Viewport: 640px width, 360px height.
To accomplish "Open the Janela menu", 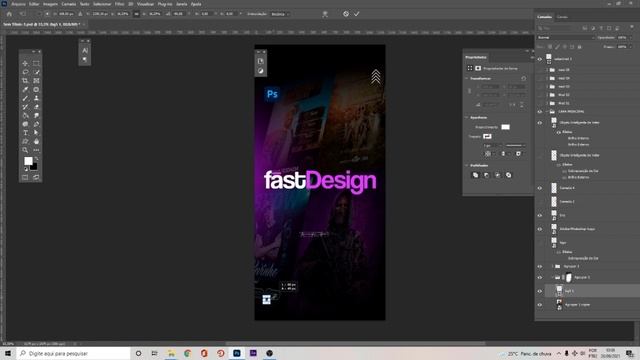I will [181, 4].
